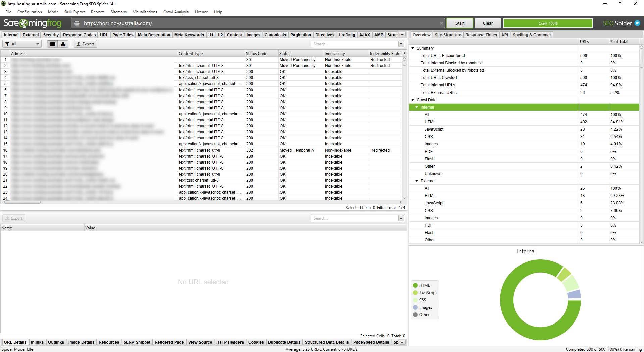Click the filter funnel All dropdown
The width and height of the screenshot is (644, 352).
point(22,44)
